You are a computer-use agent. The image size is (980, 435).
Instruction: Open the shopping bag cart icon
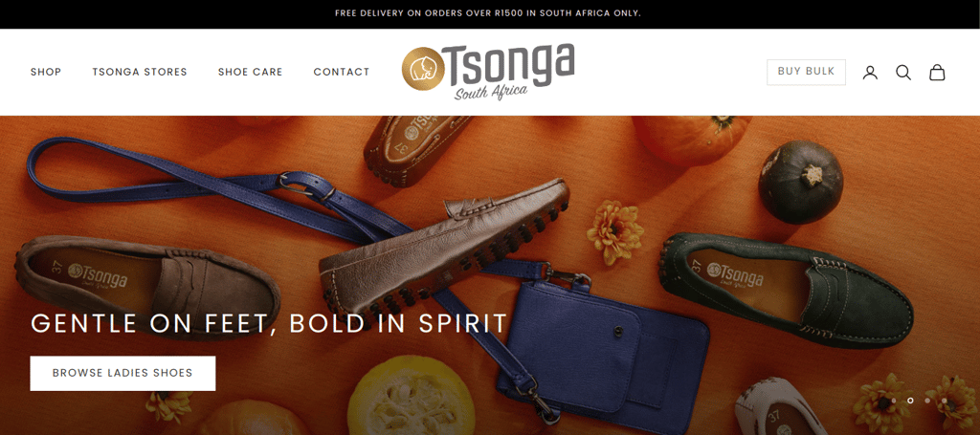pos(937,73)
